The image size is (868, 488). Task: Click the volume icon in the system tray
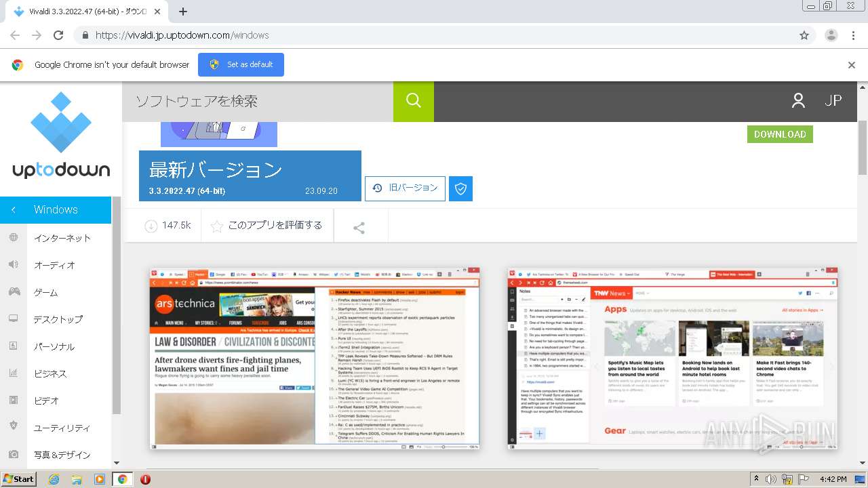click(x=772, y=479)
